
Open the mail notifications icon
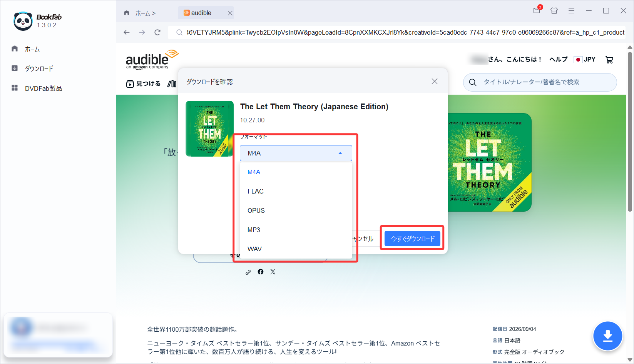[x=537, y=10]
